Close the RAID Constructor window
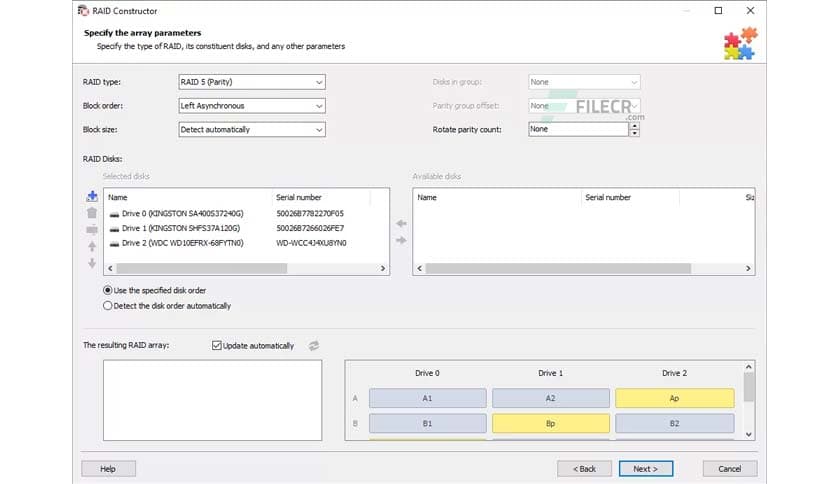This screenshot has width=836, height=484. tap(750, 11)
